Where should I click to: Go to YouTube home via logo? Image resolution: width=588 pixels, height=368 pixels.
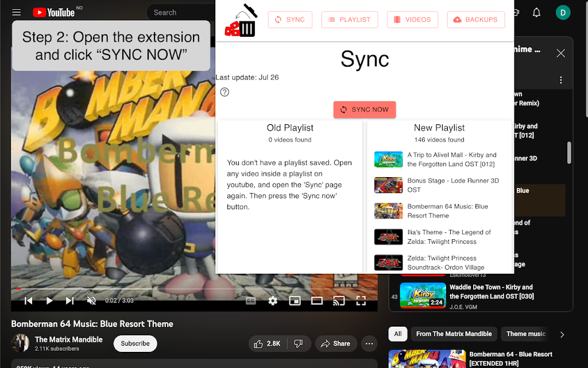(x=53, y=13)
